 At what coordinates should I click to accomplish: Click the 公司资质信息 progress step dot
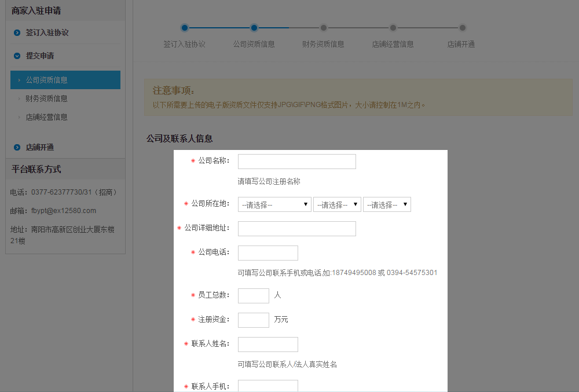point(254,27)
